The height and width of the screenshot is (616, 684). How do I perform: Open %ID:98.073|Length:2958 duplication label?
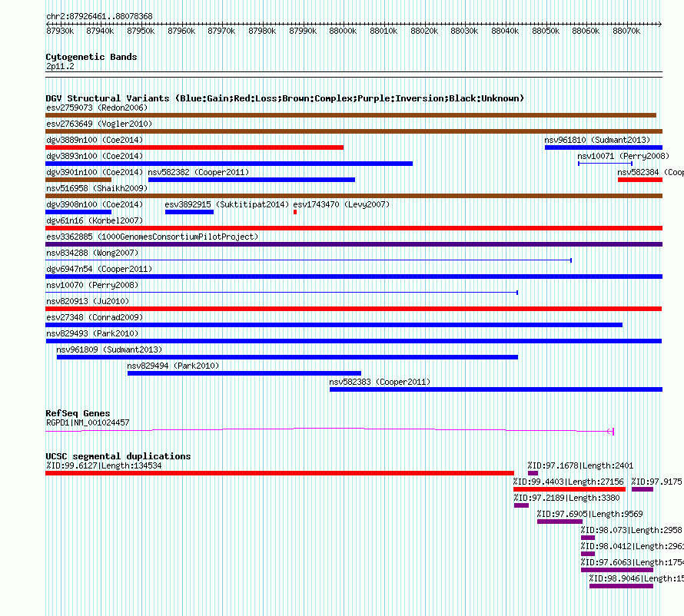pos(631,530)
